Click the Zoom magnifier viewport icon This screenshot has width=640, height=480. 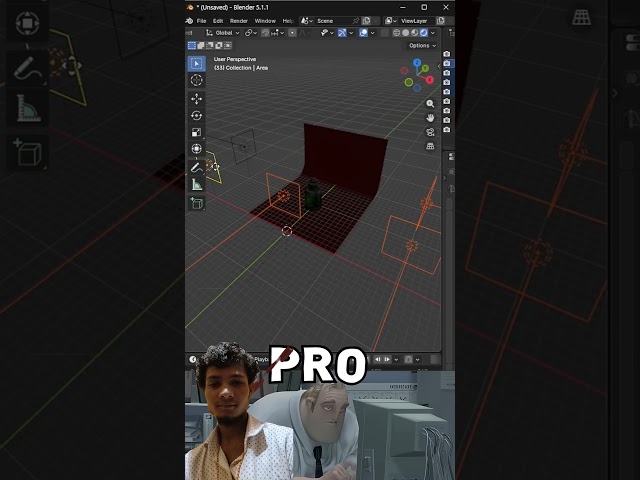(430, 104)
